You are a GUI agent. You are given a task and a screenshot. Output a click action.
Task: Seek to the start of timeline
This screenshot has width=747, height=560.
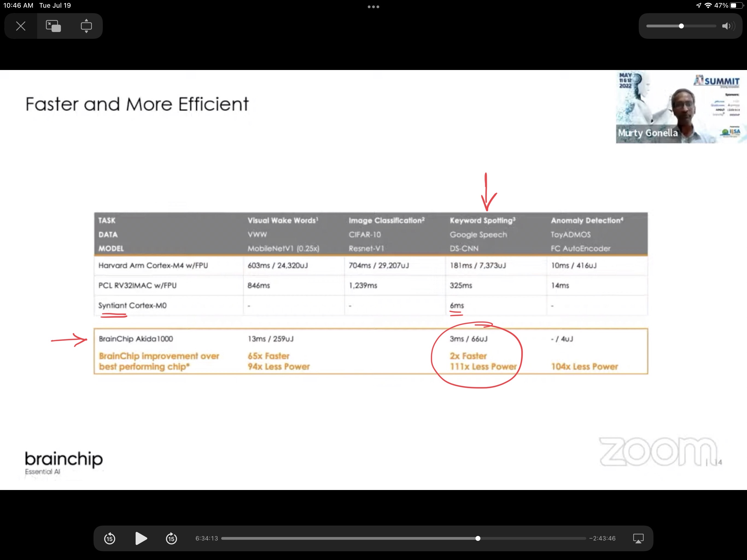tap(223, 538)
